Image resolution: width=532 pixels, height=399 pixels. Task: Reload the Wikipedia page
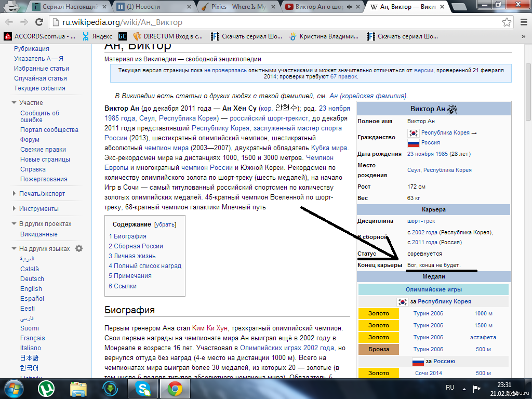pos(39,22)
